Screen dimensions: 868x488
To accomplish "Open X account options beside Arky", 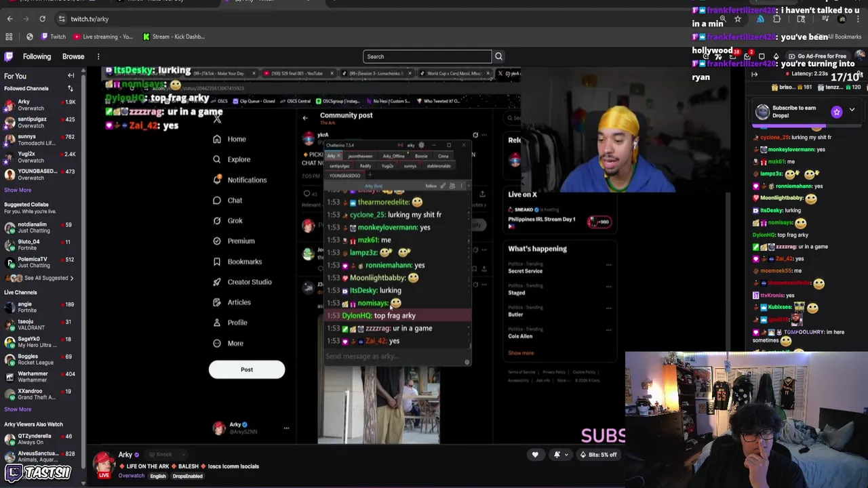I will pyautogui.click(x=286, y=428).
